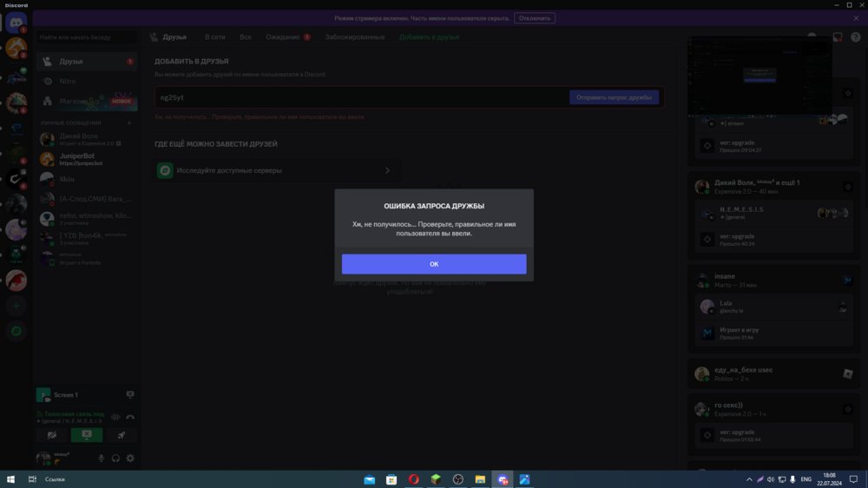Open Исследуйте доступные серверы link
The height and width of the screenshot is (488, 868).
point(274,170)
